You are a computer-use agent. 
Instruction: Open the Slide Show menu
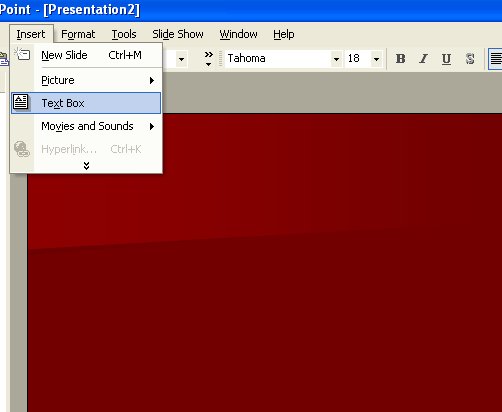pyautogui.click(x=178, y=34)
